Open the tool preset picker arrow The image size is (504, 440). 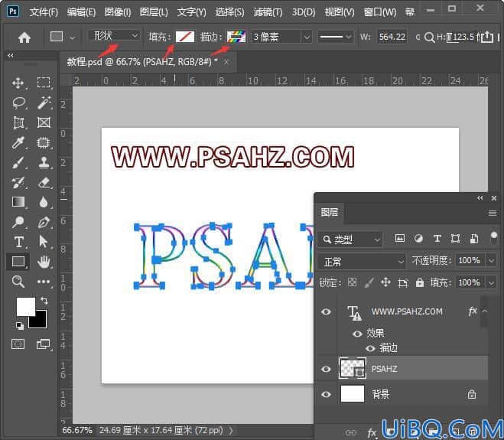73,38
